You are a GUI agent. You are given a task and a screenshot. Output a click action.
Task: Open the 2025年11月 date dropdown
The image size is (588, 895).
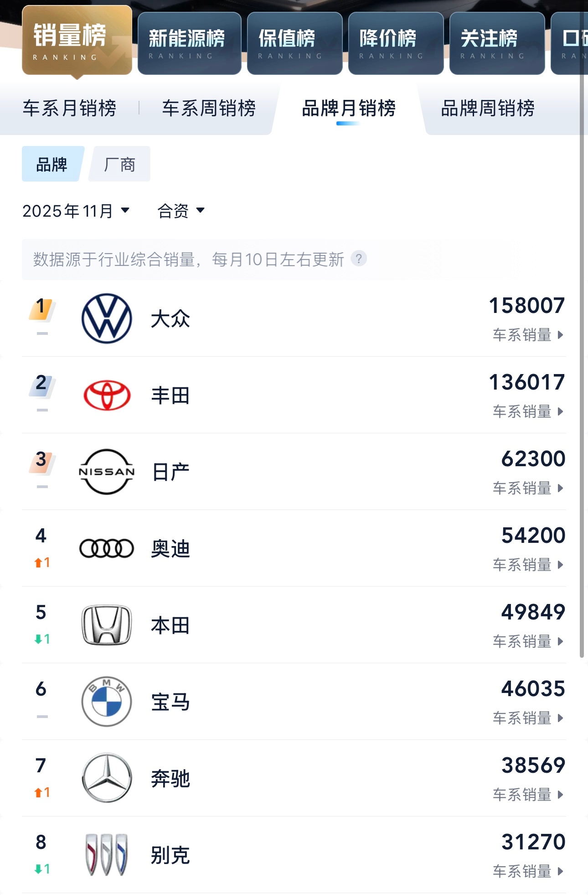pos(76,211)
